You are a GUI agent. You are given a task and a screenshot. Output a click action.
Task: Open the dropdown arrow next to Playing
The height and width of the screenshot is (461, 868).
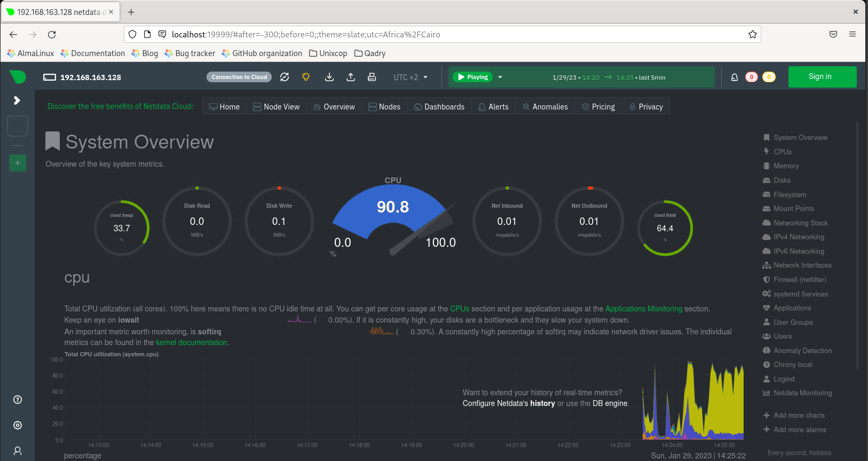[500, 77]
